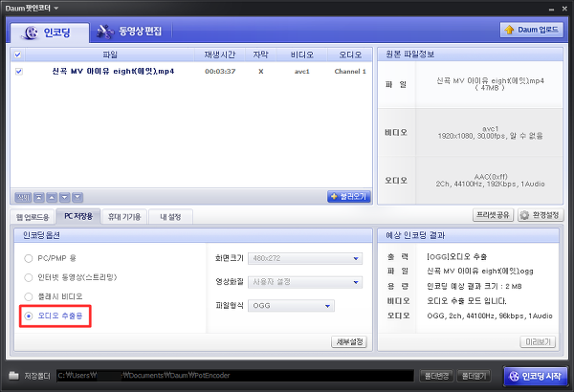Open the 화면크기 480x272 dropdown
Screen dimensions: 574x392
[305, 258]
